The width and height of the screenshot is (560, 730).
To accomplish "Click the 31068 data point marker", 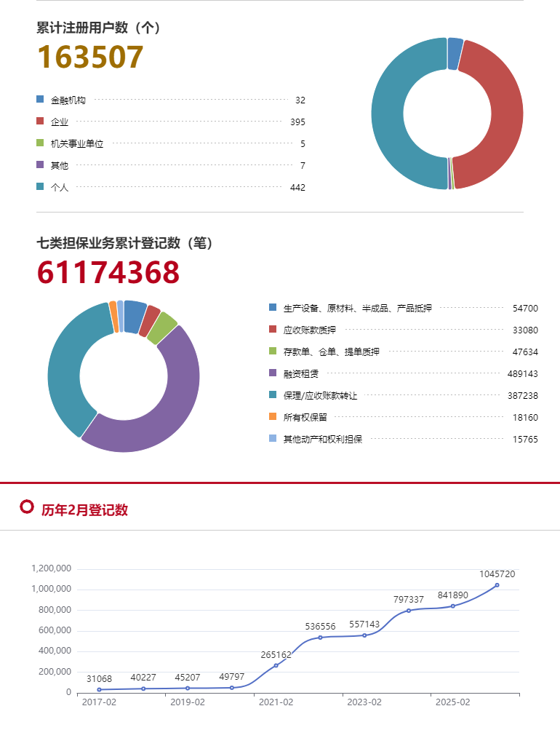I will click(99, 689).
